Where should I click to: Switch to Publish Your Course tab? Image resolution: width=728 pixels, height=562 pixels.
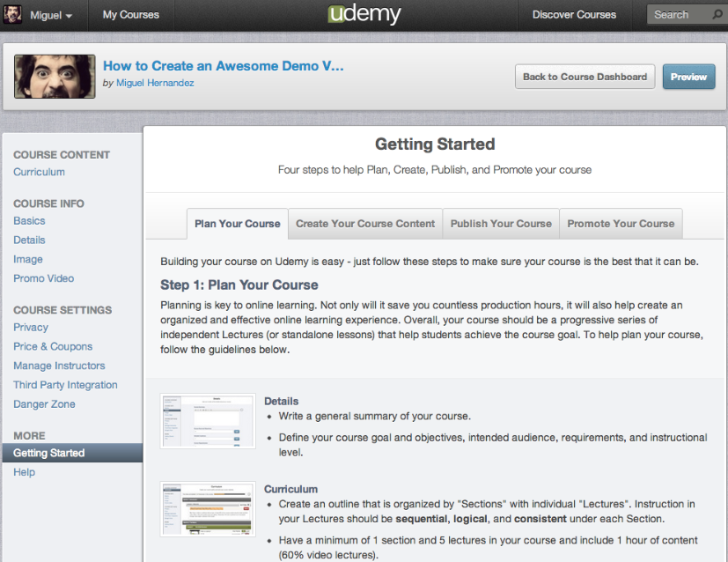[x=501, y=224]
